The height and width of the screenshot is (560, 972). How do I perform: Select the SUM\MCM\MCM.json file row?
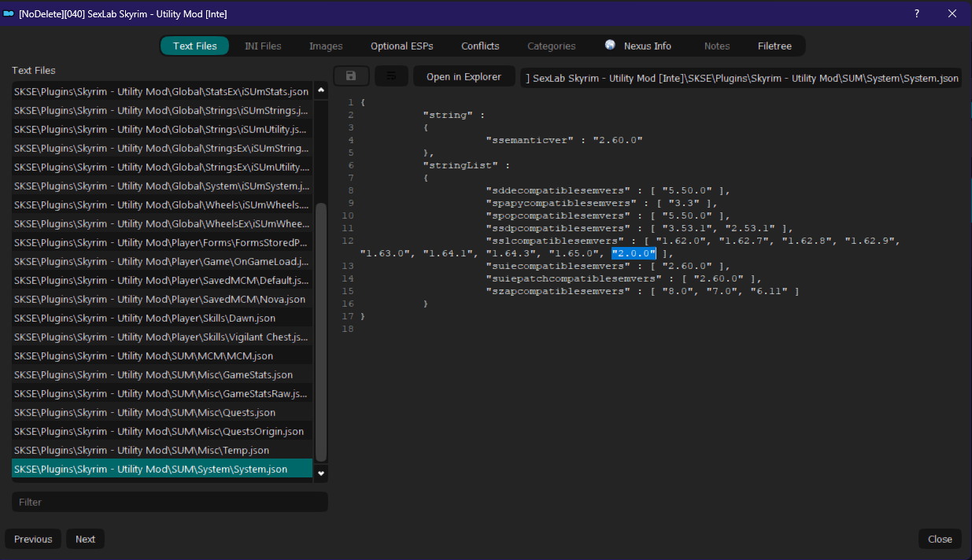(162, 356)
